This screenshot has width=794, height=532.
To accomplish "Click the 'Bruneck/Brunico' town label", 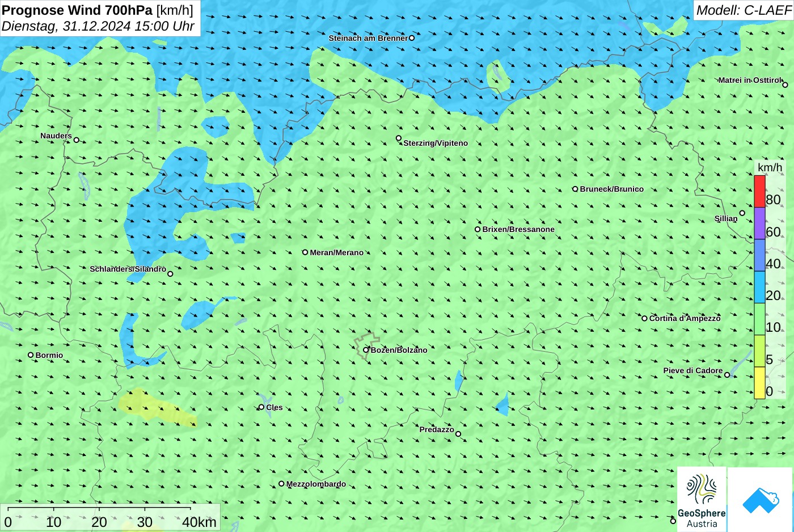I will coord(612,189).
